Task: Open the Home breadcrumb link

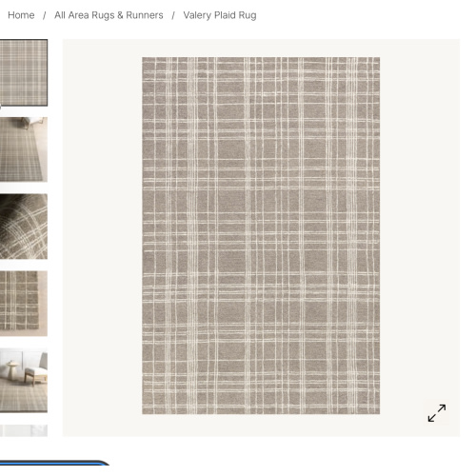Action: pos(21,15)
